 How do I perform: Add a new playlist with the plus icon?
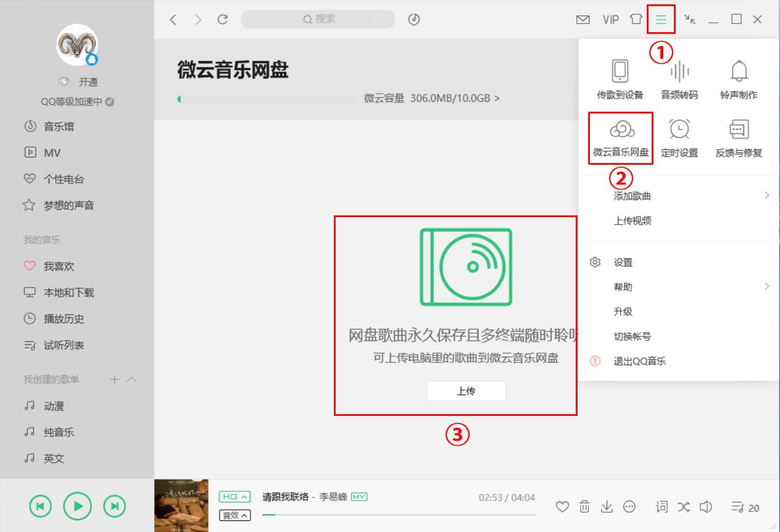pos(114,380)
